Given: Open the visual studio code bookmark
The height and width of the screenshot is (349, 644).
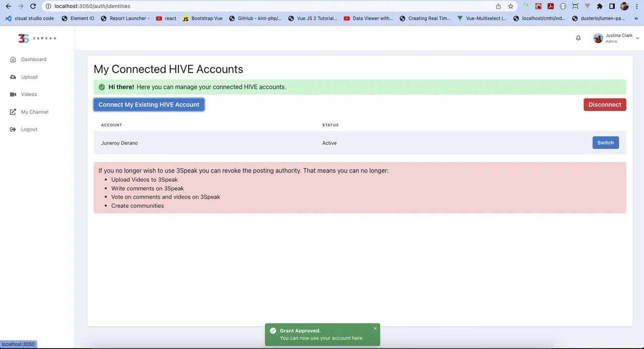Looking at the screenshot, I should coord(30,18).
